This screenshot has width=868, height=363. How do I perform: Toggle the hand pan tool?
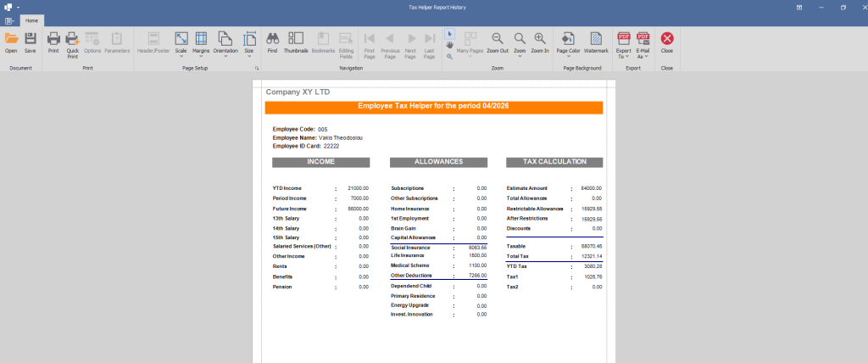[x=450, y=45]
